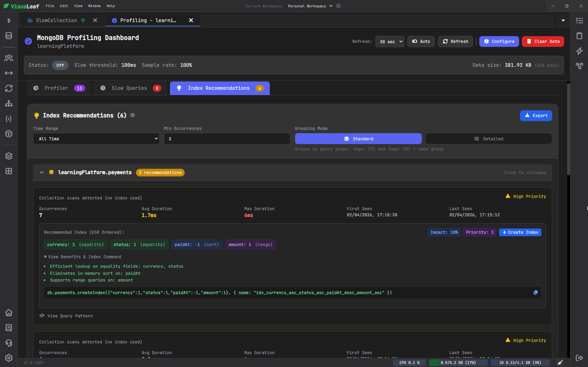The height and width of the screenshot is (367, 588).
Task: Click the broom cleanup icon in status bar
Action: pyautogui.click(x=560, y=363)
